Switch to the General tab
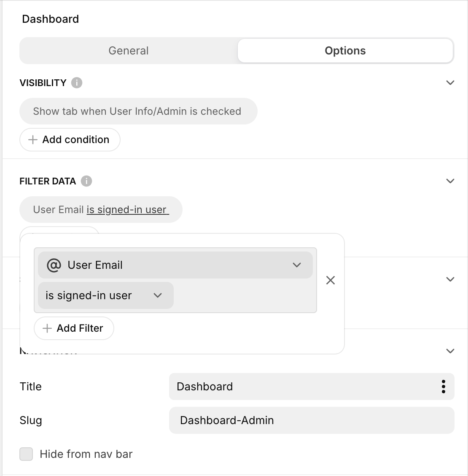The width and height of the screenshot is (468, 476). (129, 51)
